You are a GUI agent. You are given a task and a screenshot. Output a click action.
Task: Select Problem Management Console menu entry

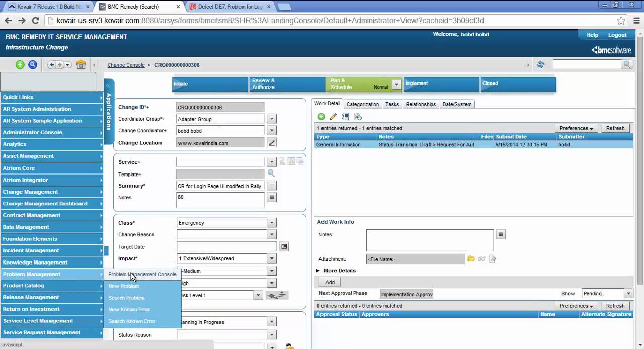(x=142, y=274)
